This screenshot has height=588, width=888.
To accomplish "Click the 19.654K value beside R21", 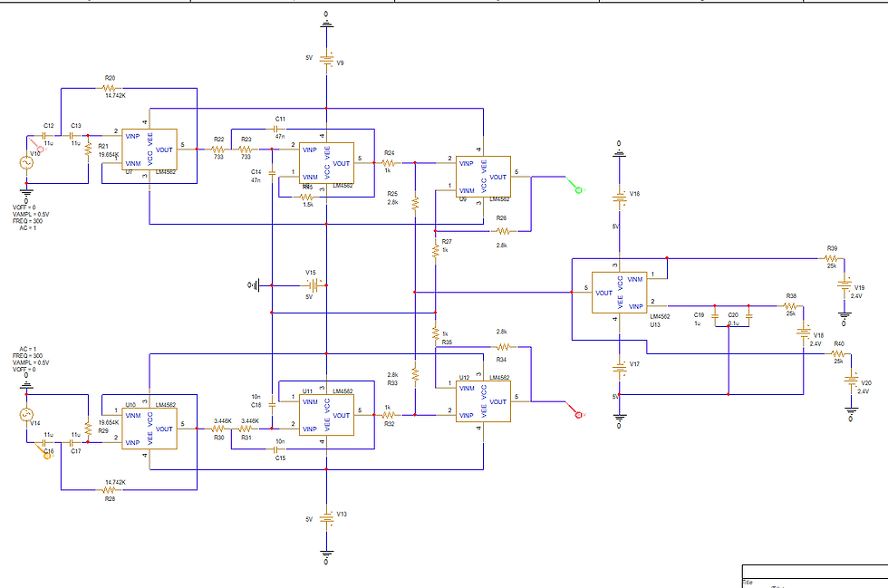I will [x=109, y=155].
